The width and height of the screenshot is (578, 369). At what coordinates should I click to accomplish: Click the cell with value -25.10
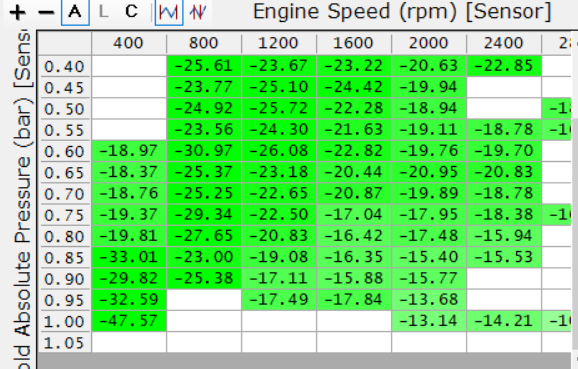click(x=279, y=87)
